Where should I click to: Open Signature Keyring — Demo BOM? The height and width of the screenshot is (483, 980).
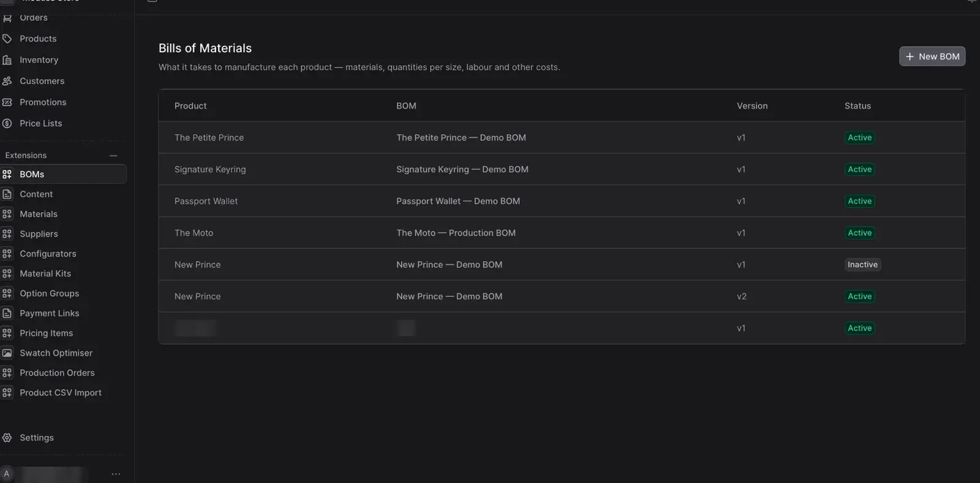(462, 169)
